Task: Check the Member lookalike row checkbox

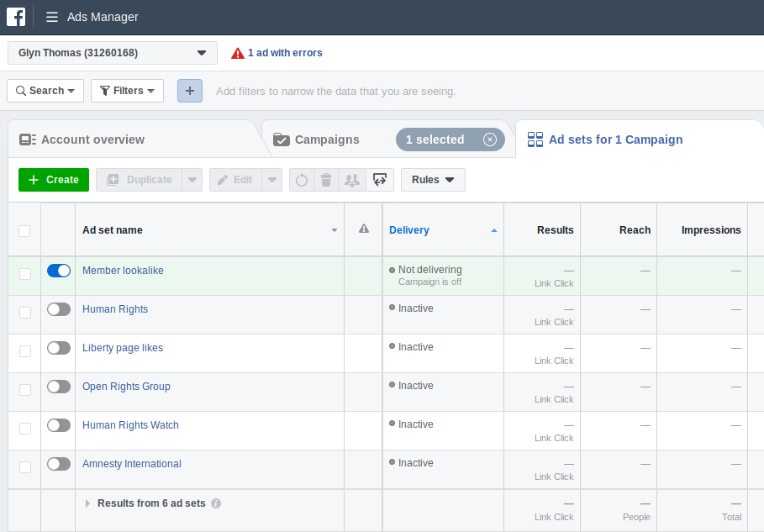Action: pyautogui.click(x=25, y=274)
